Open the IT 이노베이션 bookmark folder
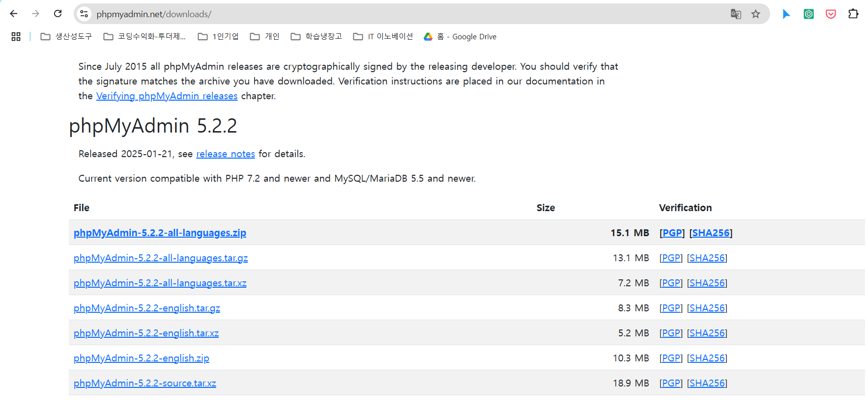Viewport: 868px width, 410px height. coord(383,36)
